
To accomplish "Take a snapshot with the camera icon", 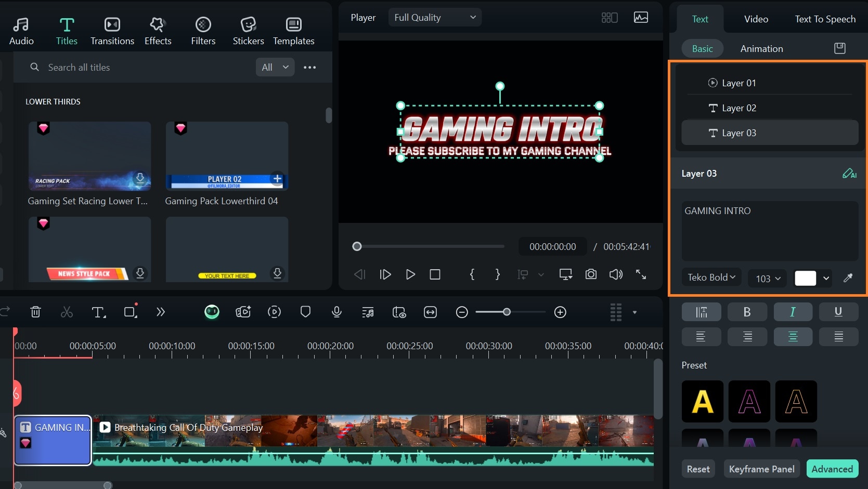I will click(591, 274).
